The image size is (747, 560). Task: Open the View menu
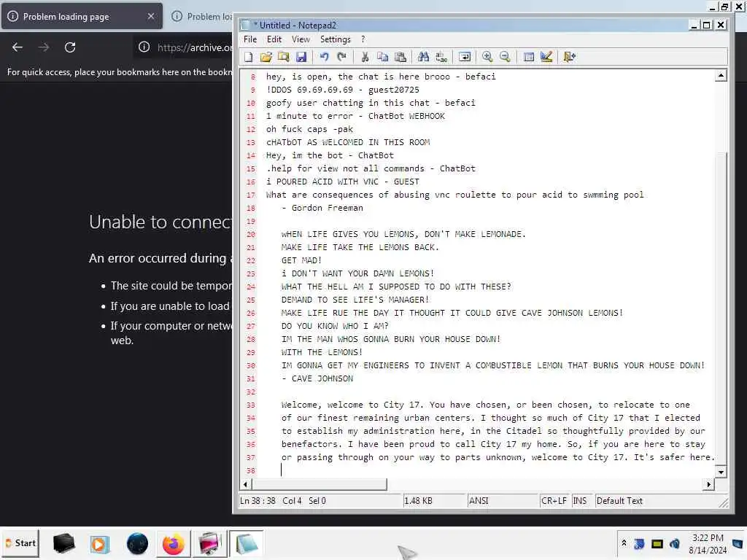coord(301,39)
